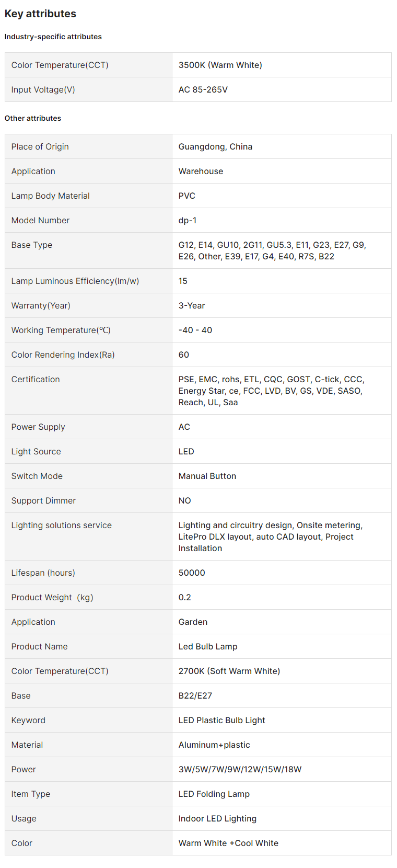
Task: Select the 2700K (Soft Warm White) value
Action: coord(229,671)
